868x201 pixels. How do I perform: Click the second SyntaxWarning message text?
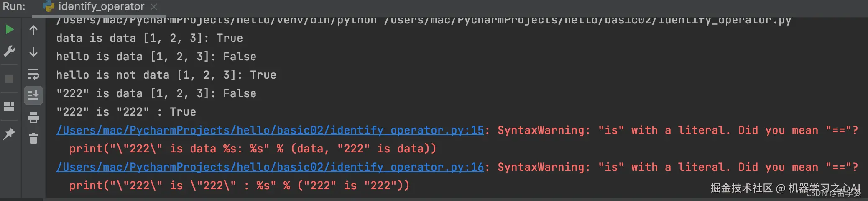[x=678, y=167]
